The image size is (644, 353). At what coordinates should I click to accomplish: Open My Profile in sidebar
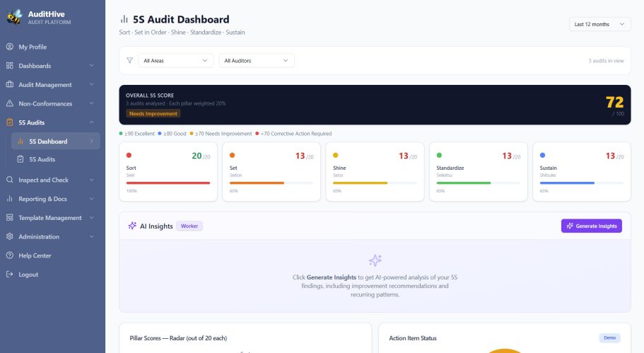[x=52, y=47]
